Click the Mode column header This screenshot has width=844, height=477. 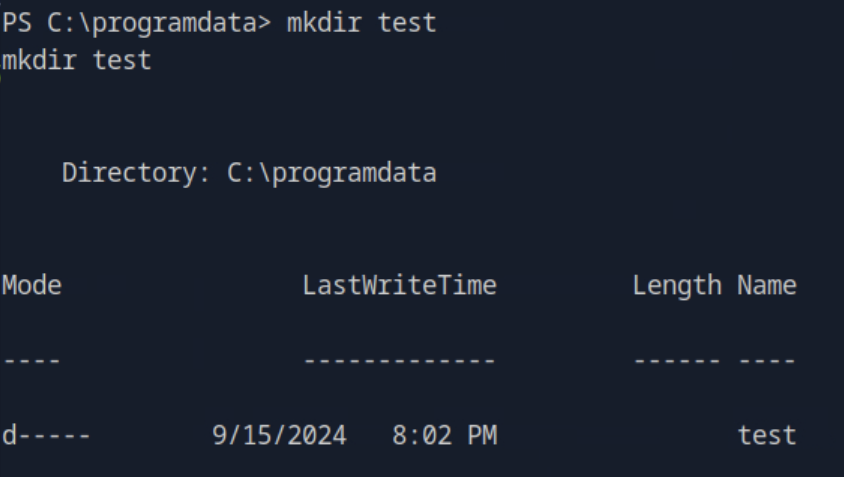(31, 286)
